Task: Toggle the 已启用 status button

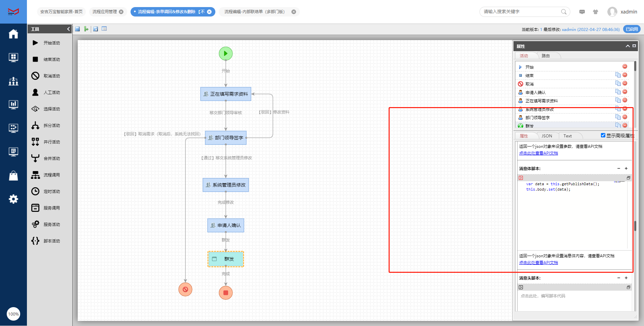Action: pos(632,29)
